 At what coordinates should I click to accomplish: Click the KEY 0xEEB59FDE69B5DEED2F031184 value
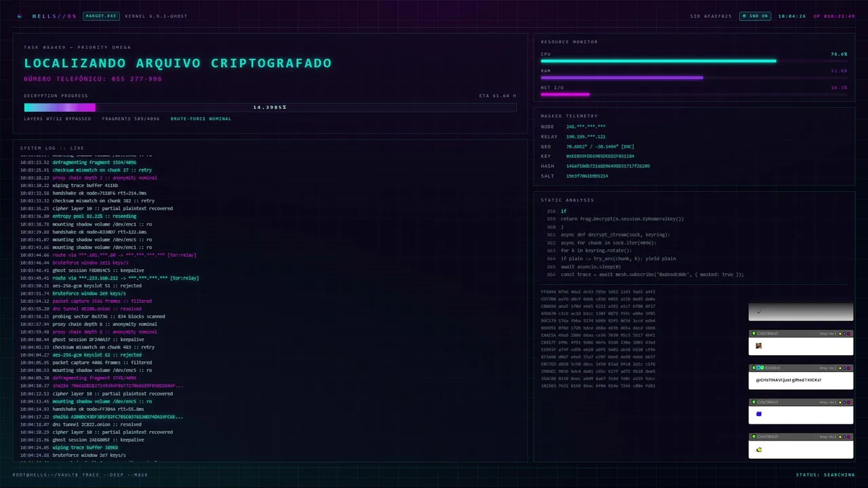tap(600, 156)
